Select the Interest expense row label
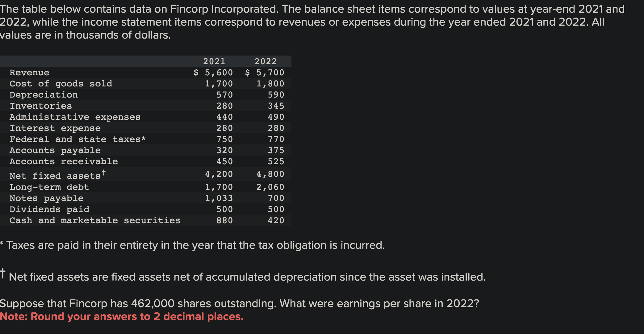Image resolution: width=644 pixels, height=334 pixels. [x=55, y=128]
